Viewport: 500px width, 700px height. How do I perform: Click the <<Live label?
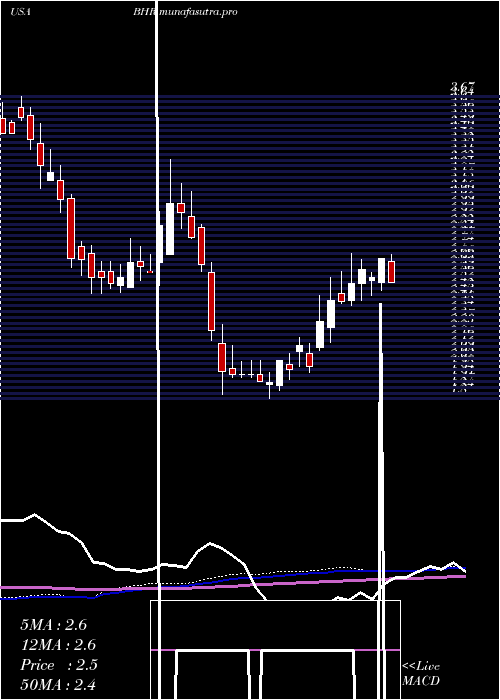click(421, 667)
